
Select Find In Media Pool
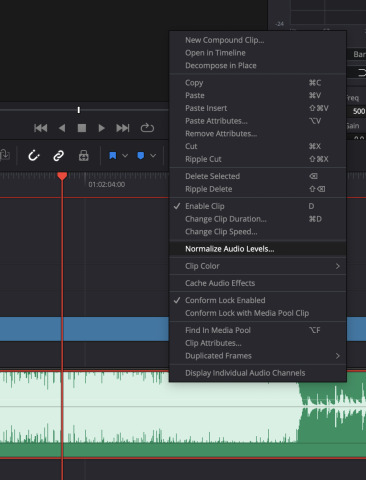coord(258,330)
